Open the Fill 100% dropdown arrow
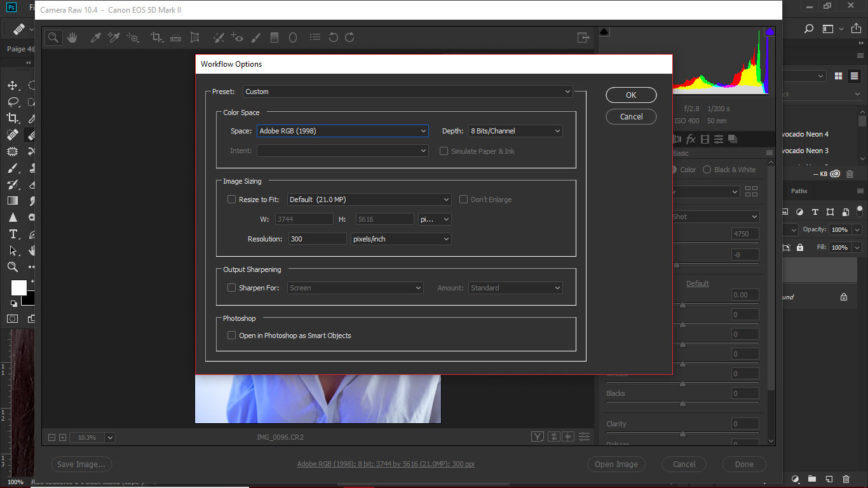Viewport: 868px width, 488px height. pos(857,247)
